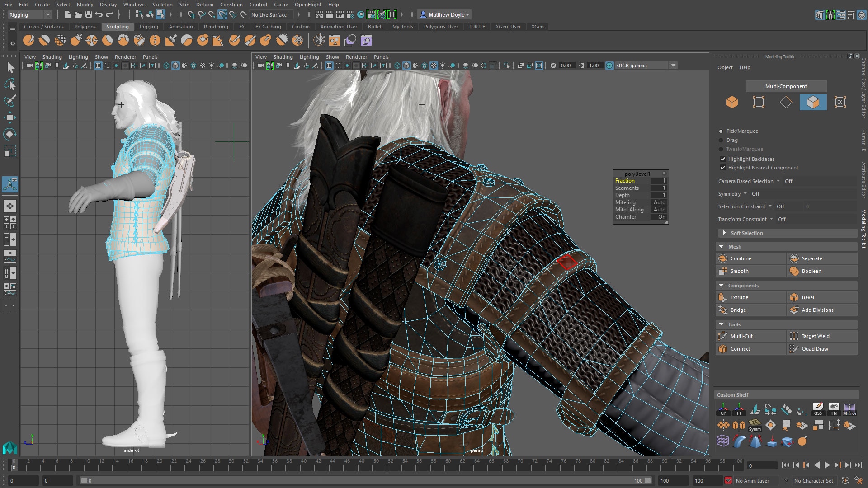
Task: Select the Target Weld tool
Action: [815, 335]
